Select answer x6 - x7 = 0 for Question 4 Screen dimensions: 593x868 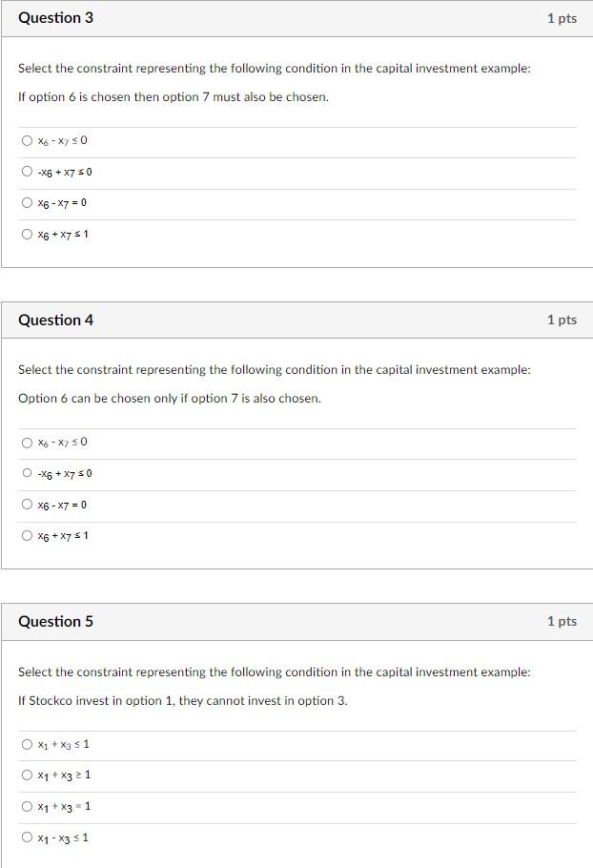[28, 505]
